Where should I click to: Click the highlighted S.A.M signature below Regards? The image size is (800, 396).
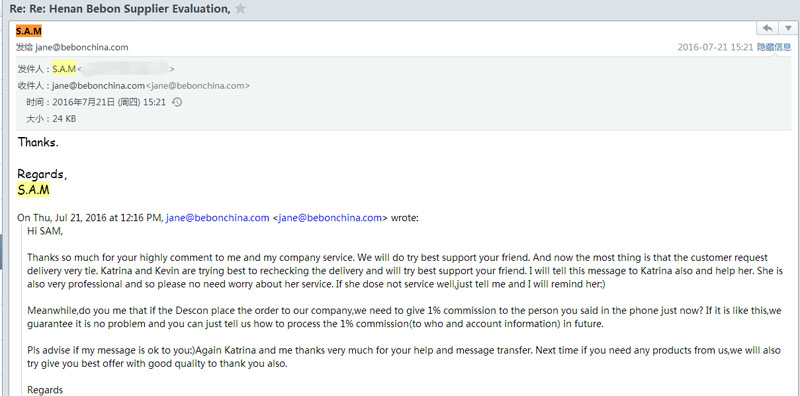point(34,190)
